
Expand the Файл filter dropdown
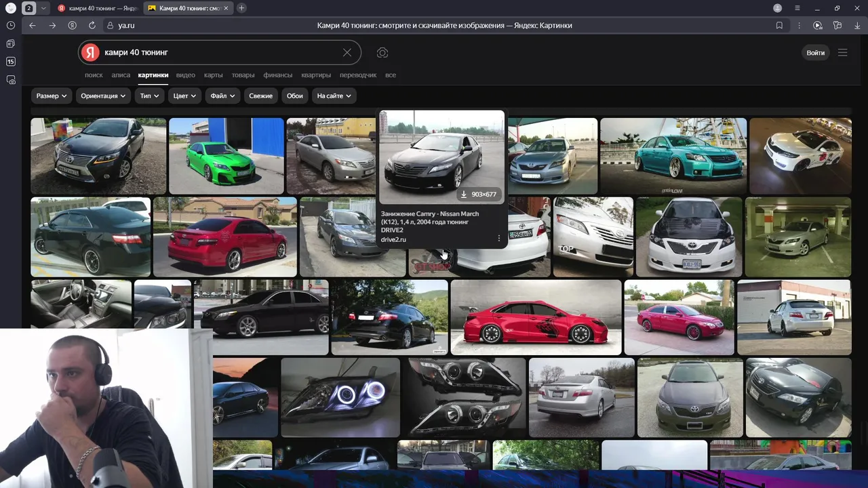222,96
